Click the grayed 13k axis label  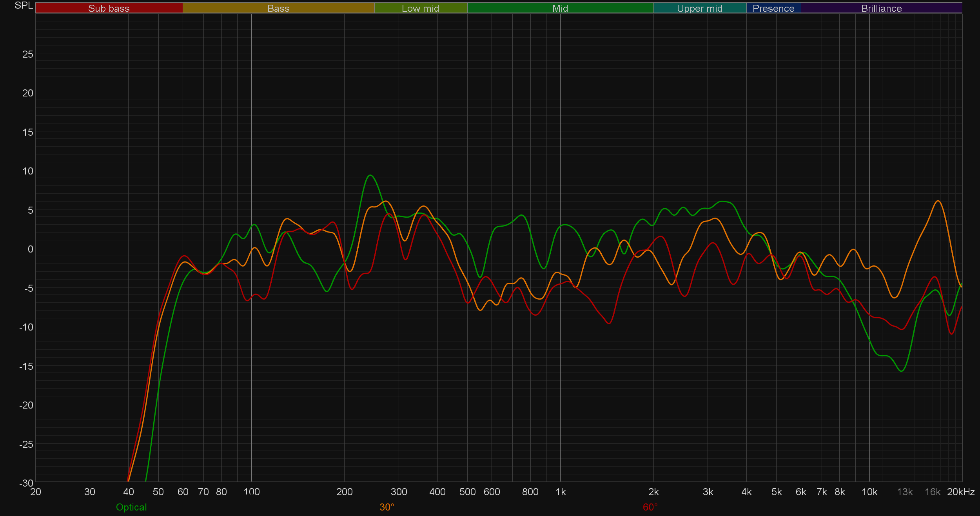[905, 492]
